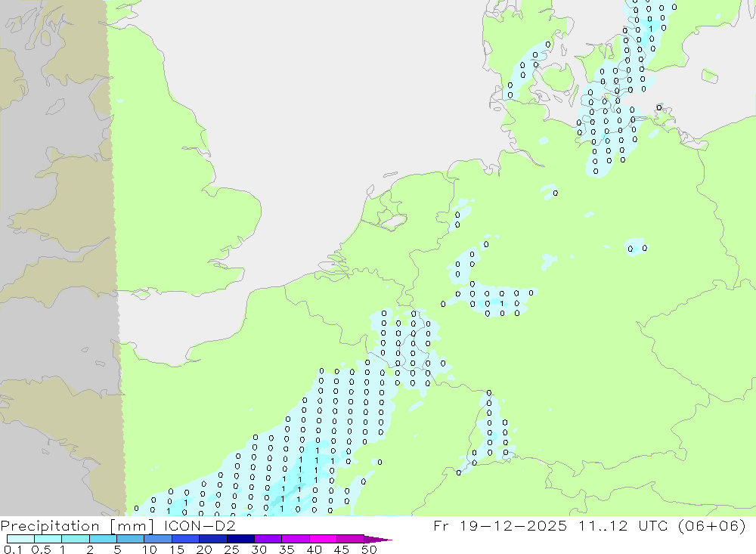Viewport: 756px width, 554px height.
Task: Click the 0.1–0.5 mm lightest cyan legend swatch
Action: [20, 539]
